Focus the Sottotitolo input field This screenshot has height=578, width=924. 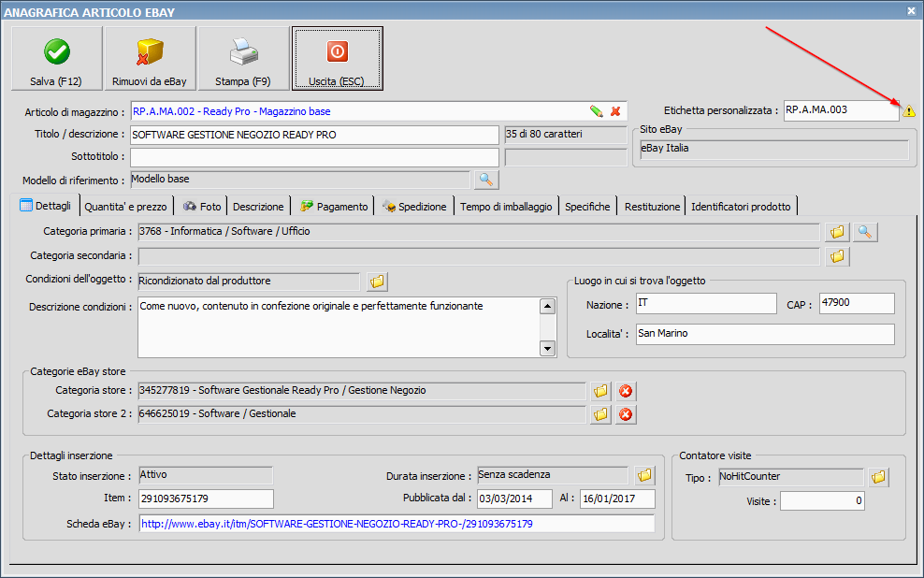point(314,157)
